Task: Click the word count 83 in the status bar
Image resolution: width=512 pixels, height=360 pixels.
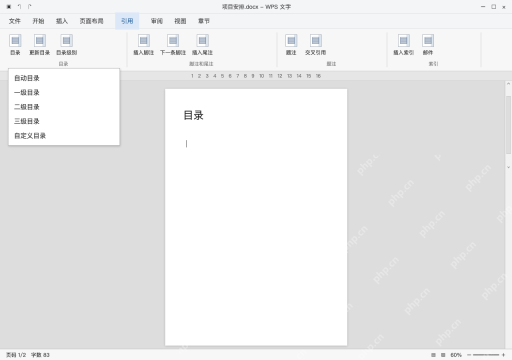Action: (40, 355)
